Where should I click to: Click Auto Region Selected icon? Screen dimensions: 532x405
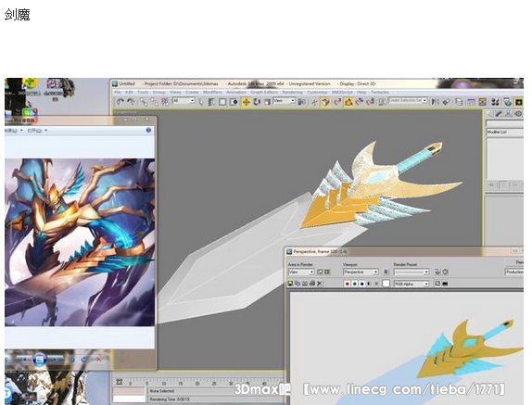[327, 272]
